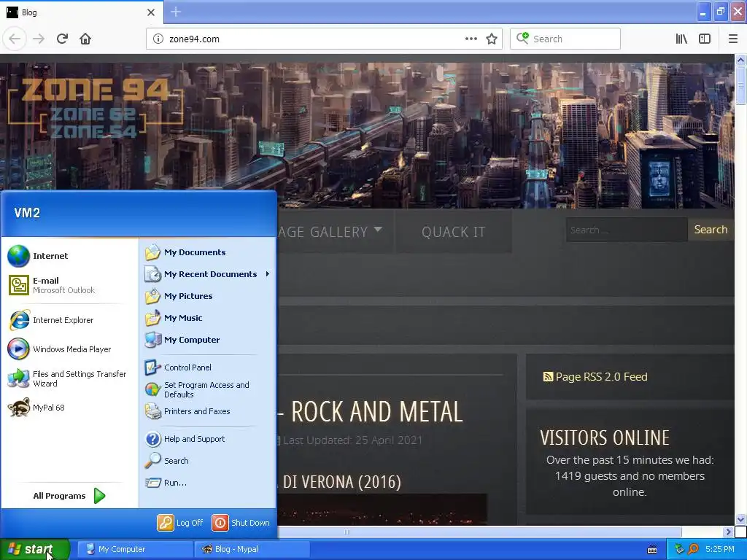Open the Rock and Metal heading link
Screen dimensions: 747x560
pos(376,412)
